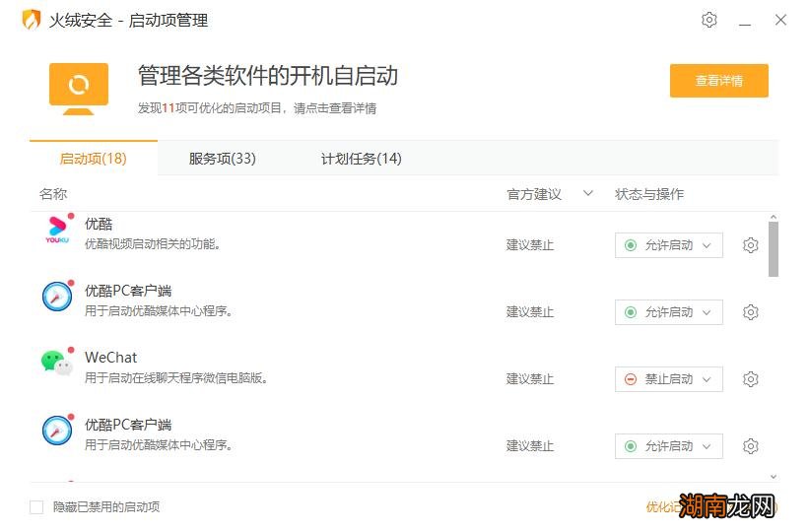Open gear settings for the WeChat row

point(750,379)
